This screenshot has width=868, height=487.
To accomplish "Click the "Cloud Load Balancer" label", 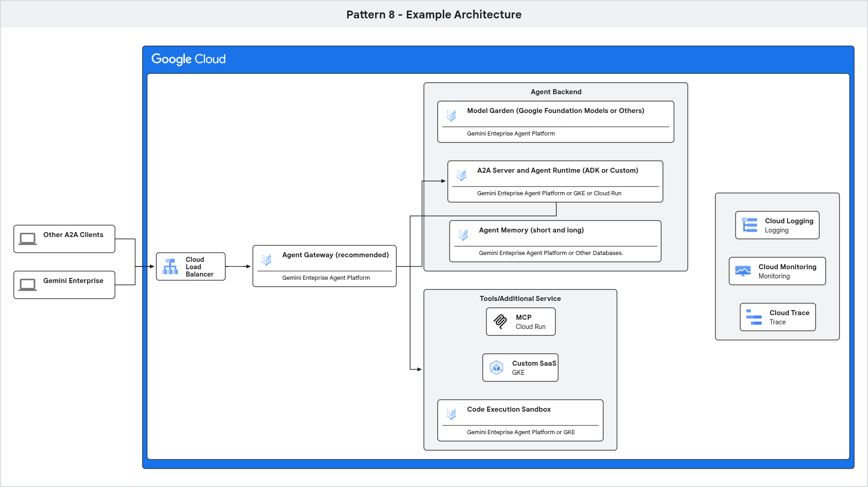I will click(200, 267).
